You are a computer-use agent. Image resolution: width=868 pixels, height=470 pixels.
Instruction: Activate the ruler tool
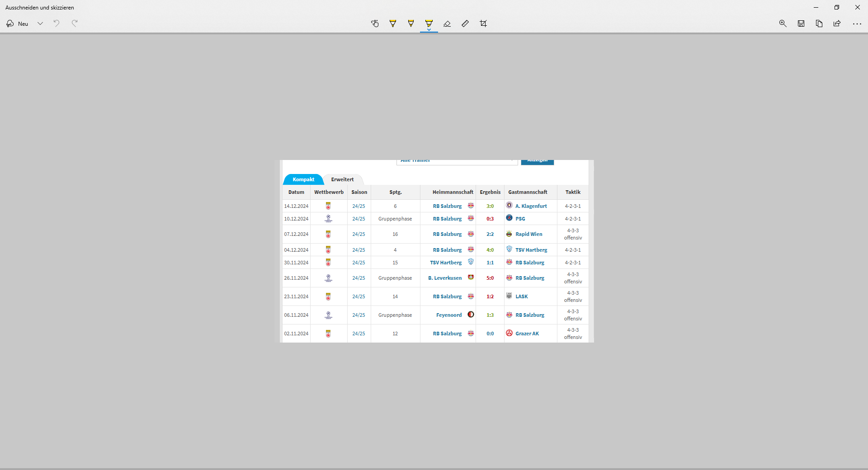tap(465, 23)
